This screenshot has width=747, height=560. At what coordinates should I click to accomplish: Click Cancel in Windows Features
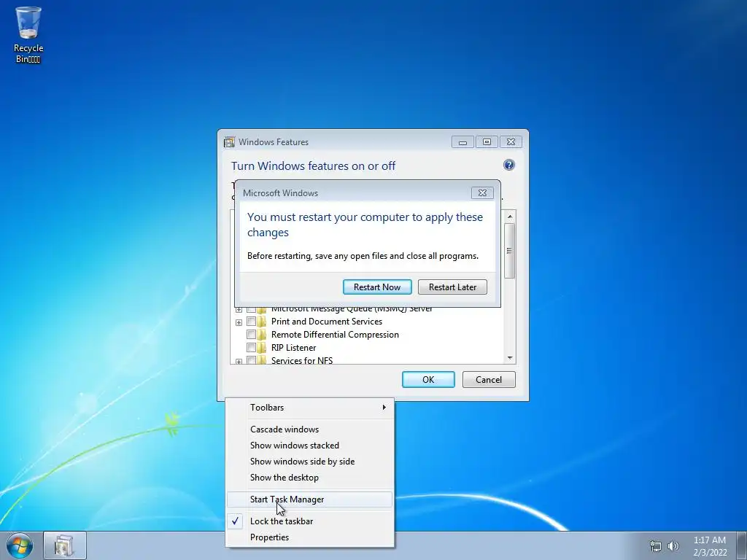coord(489,379)
